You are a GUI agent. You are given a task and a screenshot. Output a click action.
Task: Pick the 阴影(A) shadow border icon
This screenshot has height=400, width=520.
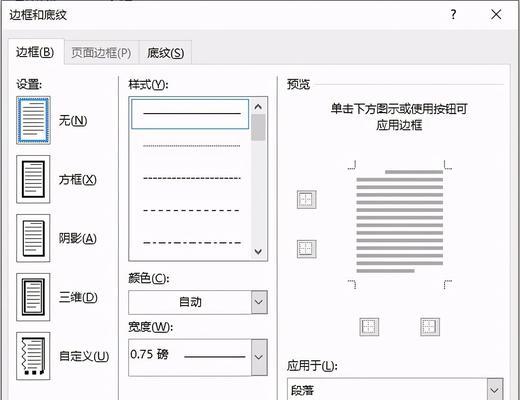point(33,238)
